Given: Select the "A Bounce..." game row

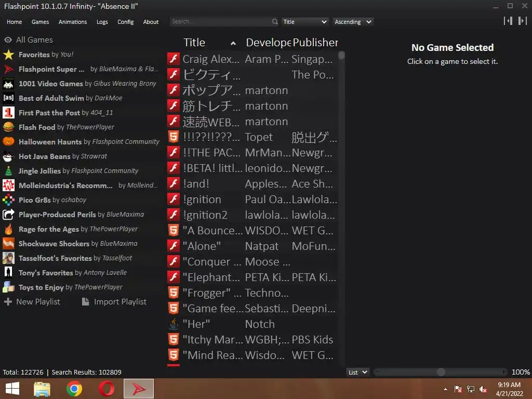Looking at the screenshot, I should pyautogui.click(x=252, y=230).
